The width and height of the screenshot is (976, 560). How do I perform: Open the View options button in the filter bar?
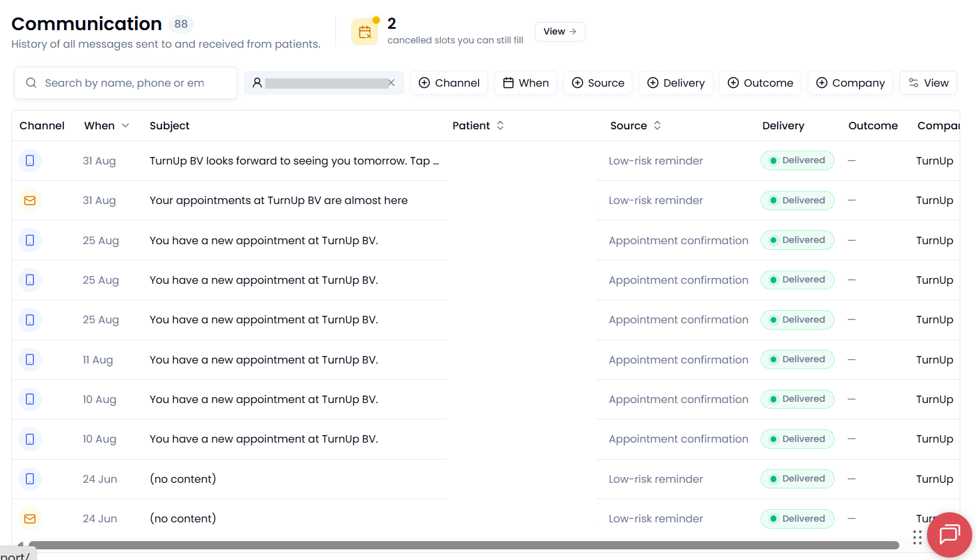coord(928,83)
